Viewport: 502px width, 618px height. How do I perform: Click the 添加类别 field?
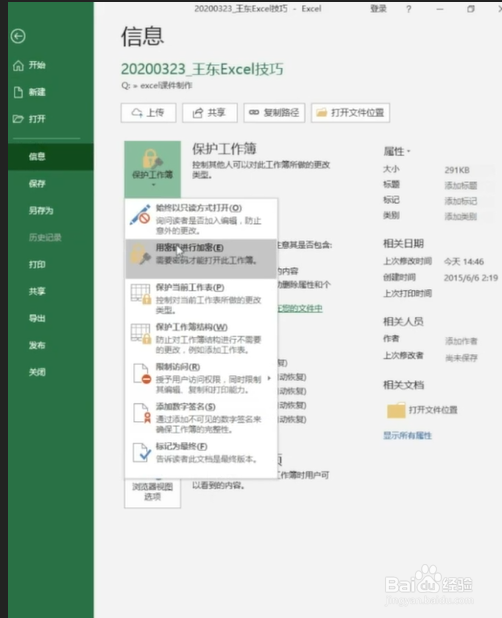[x=461, y=216]
